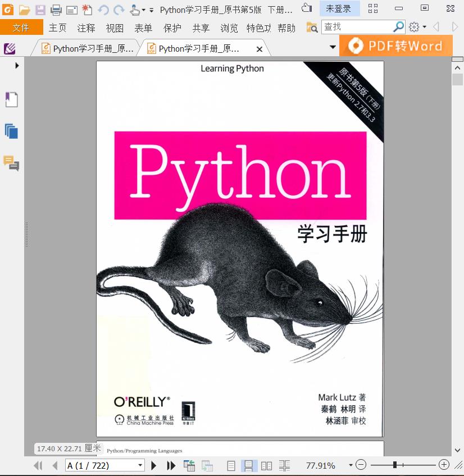The image size is (464, 476).
Task: Zoom in with the plus button
Action: pyautogui.click(x=444, y=464)
